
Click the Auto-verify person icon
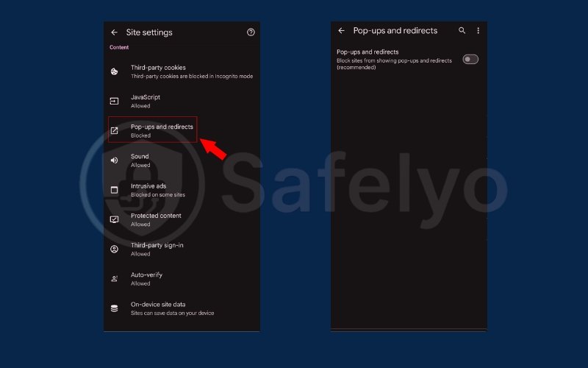pyautogui.click(x=115, y=279)
